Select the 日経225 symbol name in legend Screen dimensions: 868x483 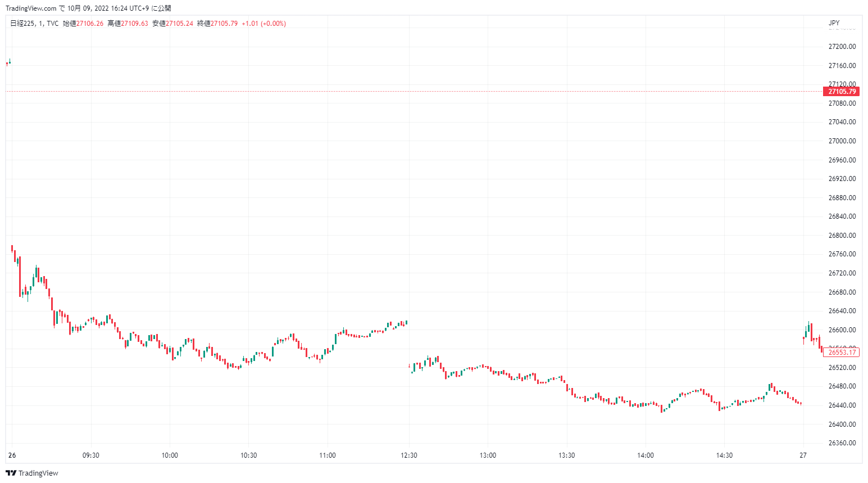(x=22, y=24)
